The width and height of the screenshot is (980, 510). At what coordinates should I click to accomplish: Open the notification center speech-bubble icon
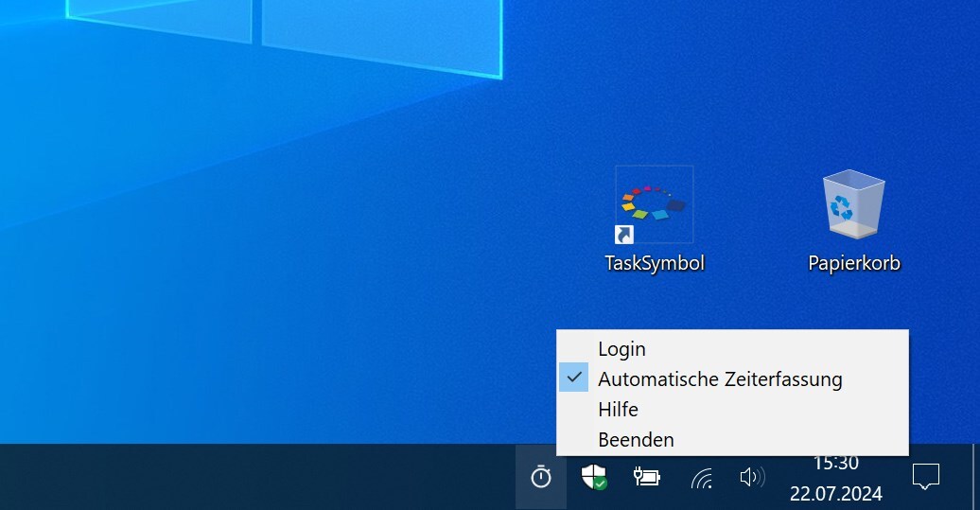(x=925, y=476)
